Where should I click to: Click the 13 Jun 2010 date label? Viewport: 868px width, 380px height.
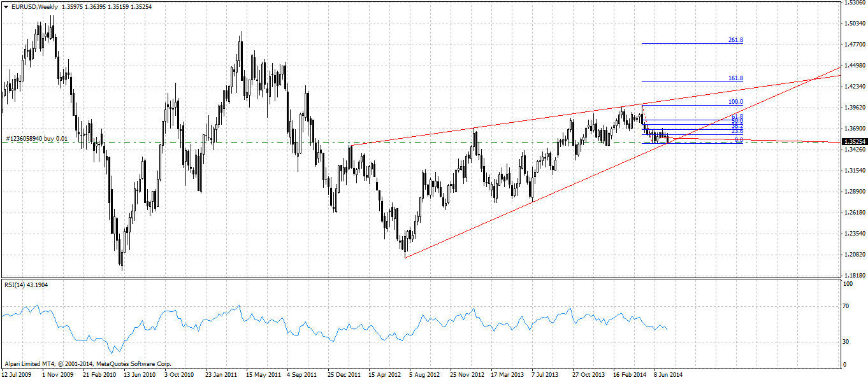point(140,375)
